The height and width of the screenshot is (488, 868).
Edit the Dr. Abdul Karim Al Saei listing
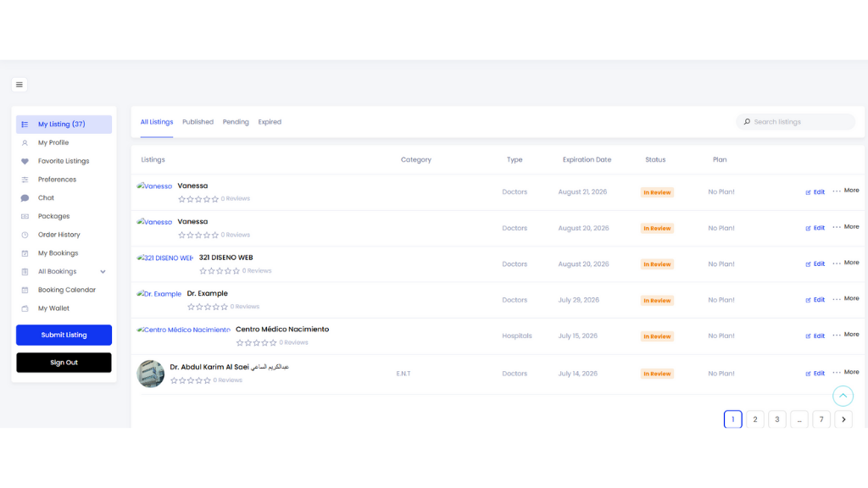815,373
